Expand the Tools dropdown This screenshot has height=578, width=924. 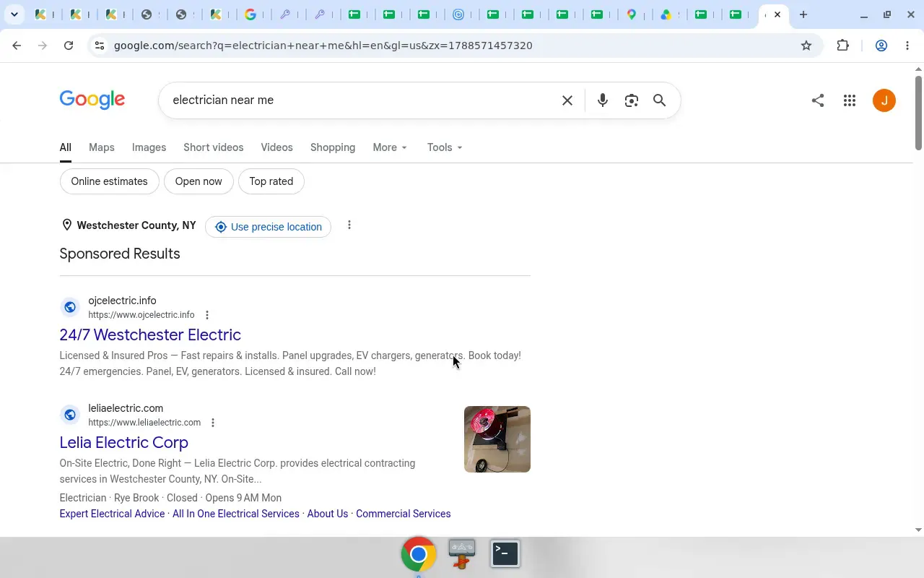(445, 147)
